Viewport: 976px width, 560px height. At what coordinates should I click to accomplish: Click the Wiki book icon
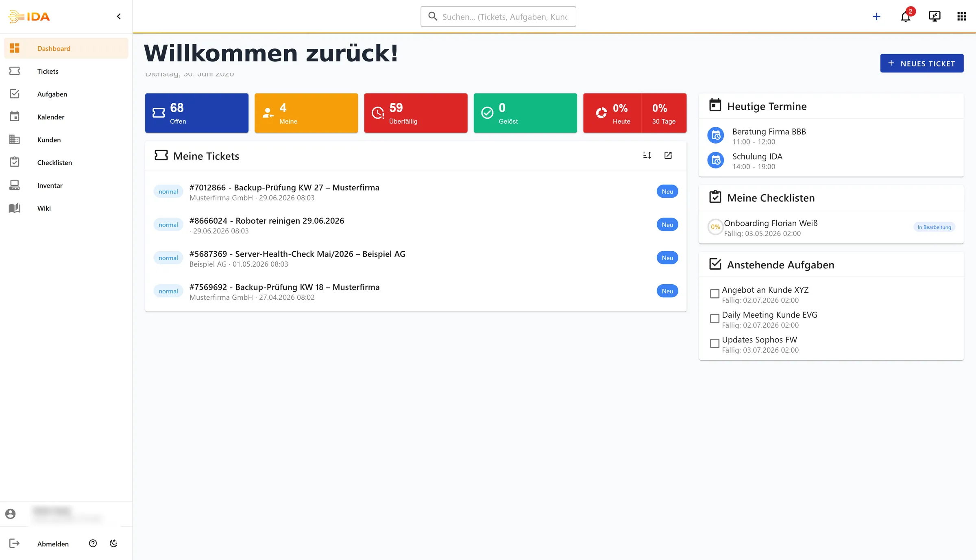(15, 208)
